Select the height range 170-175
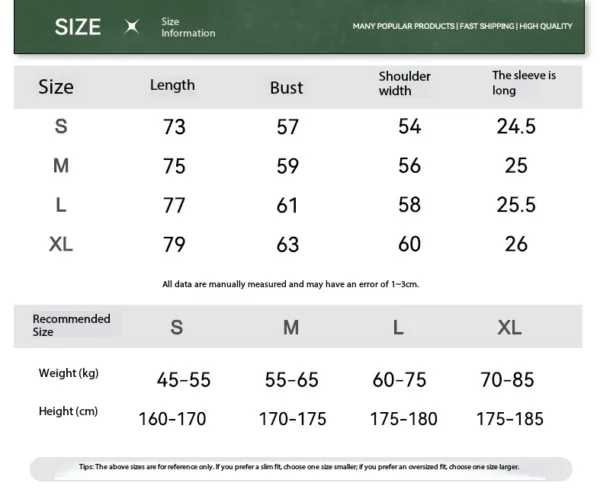 tap(292, 419)
